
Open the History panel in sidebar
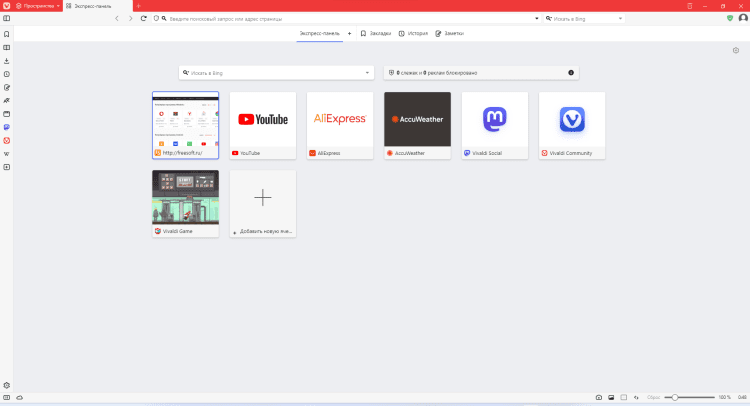click(7, 74)
